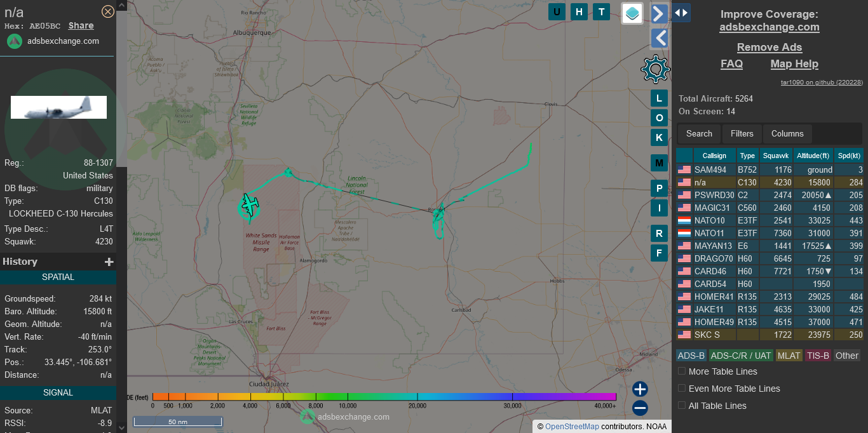Click the left chevron arrow on the map

(660, 38)
